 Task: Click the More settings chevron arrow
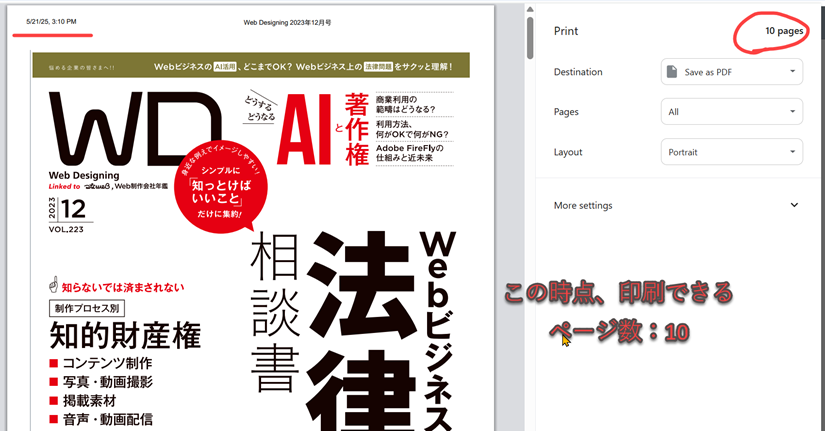tap(794, 205)
